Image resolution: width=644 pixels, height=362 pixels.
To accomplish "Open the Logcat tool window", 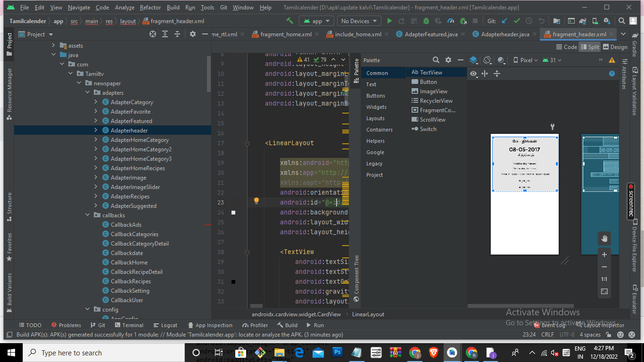I will click(165, 325).
